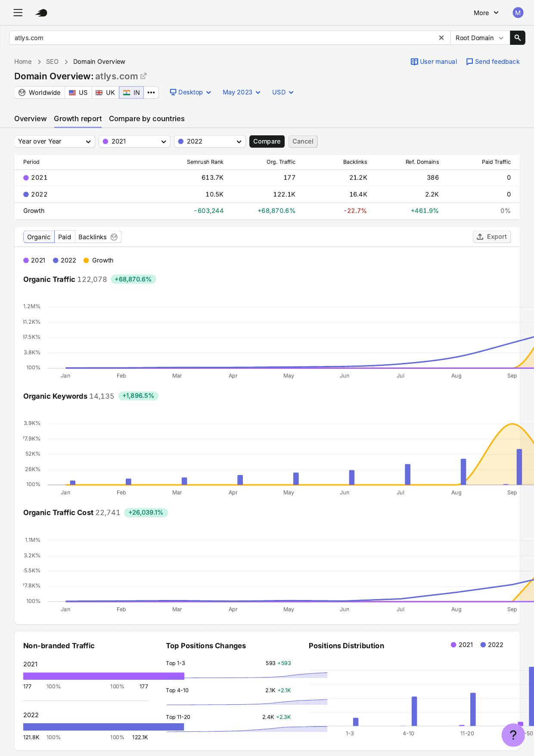This screenshot has height=756, width=534.
Task: Click Org. Traffic growth value +68,870.6%
Action: (x=276, y=211)
